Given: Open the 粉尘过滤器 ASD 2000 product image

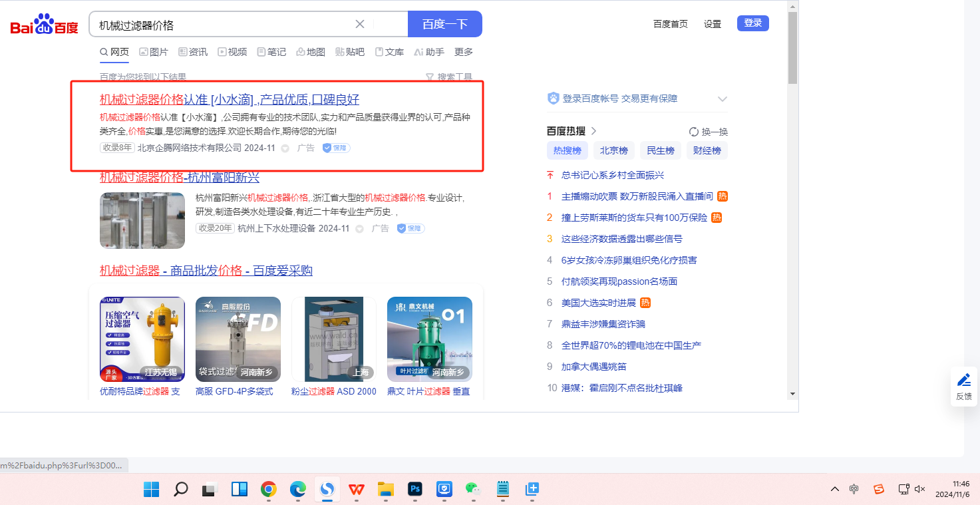Looking at the screenshot, I should coord(334,339).
